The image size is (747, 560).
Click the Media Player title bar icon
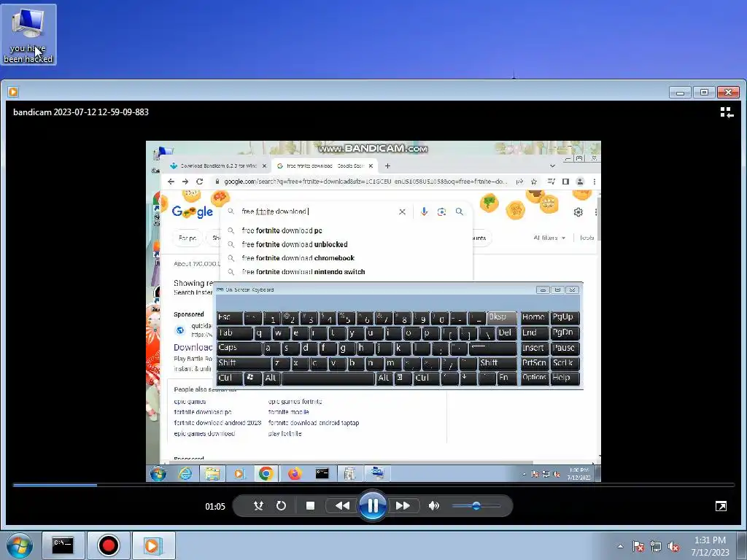pos(13,92)
